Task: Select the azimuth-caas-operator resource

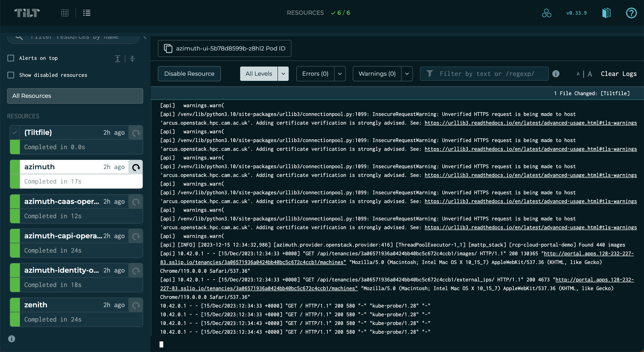Action: pyautogui.click(x=61, y=201)
